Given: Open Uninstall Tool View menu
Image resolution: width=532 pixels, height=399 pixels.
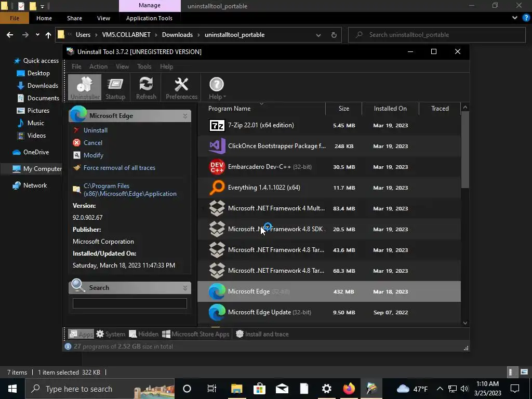Looking at the screenshot, I should pos(122,66).
